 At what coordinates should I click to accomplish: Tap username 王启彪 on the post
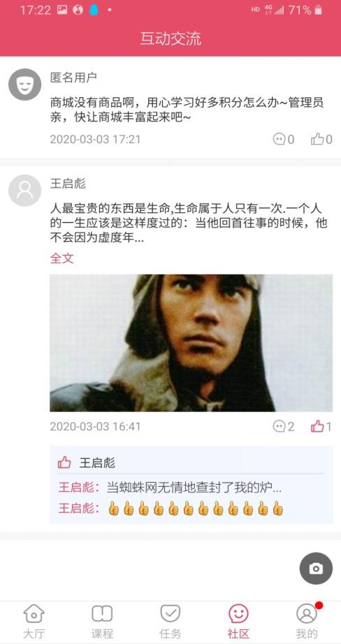(x=68, y=184)
